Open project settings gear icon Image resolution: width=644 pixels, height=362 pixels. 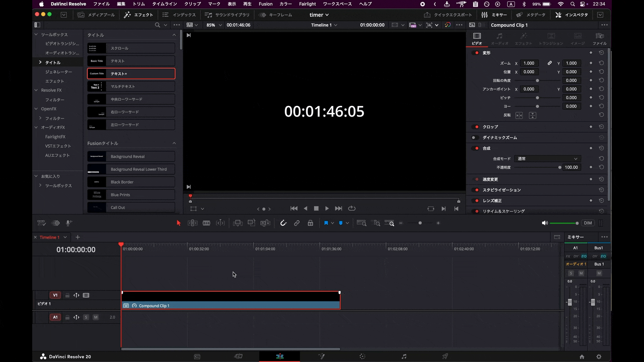[x=599, y=357]
